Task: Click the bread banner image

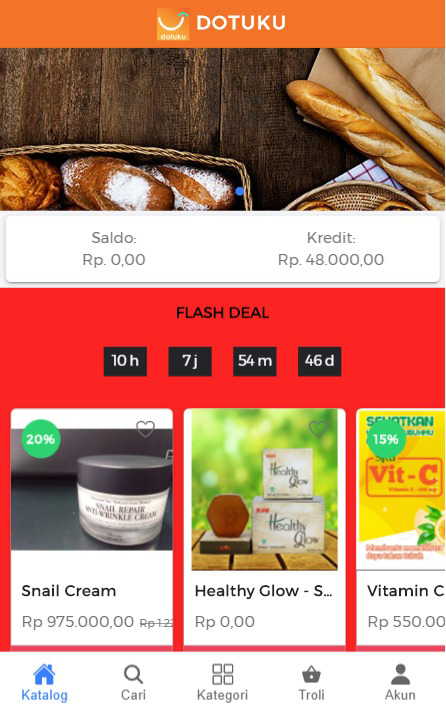Action: [223, 129]
